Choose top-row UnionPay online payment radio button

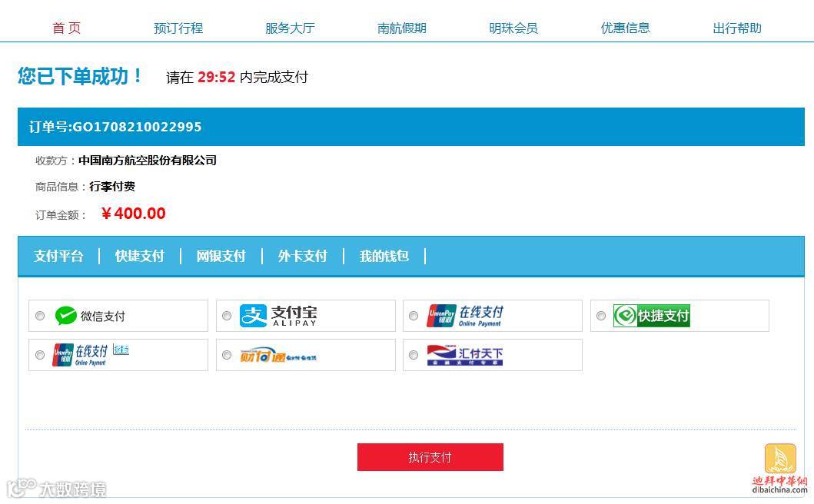pos(414,316)
